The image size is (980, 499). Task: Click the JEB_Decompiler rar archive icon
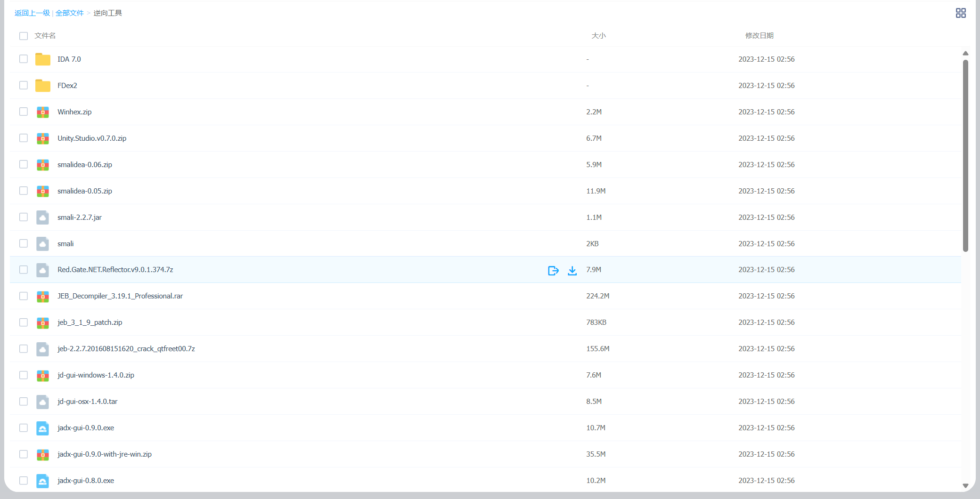click(x=43, y=297)
